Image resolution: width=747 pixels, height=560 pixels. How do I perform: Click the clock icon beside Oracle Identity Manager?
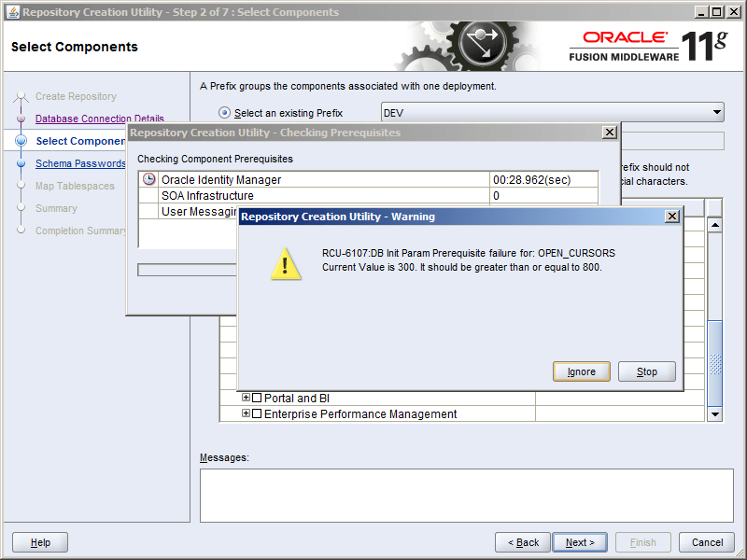(149, 179)
